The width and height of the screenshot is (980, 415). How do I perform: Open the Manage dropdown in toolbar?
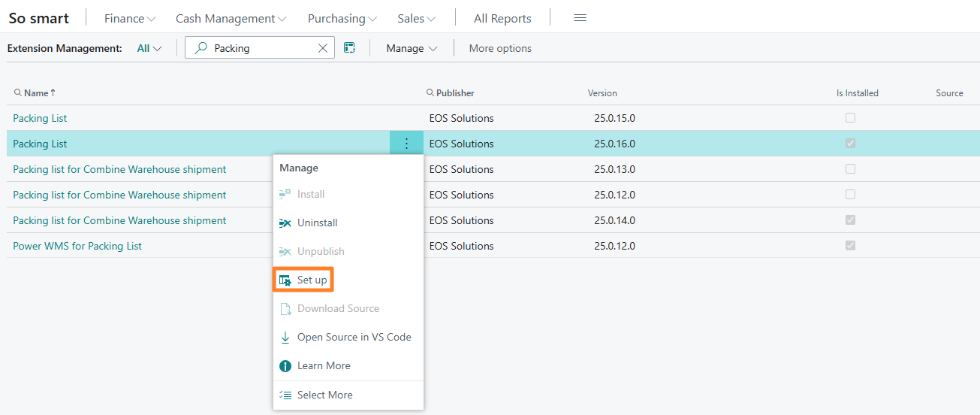click(412, 48)
